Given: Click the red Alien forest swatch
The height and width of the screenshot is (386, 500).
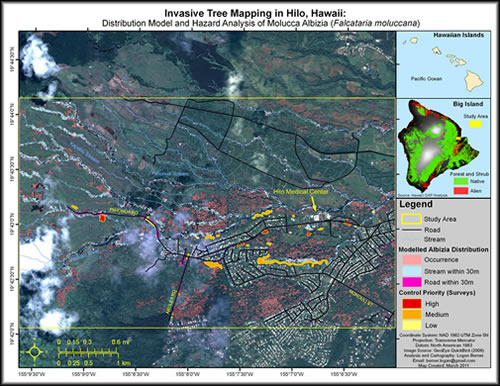Looking at the screenshot, I should 460,191.
